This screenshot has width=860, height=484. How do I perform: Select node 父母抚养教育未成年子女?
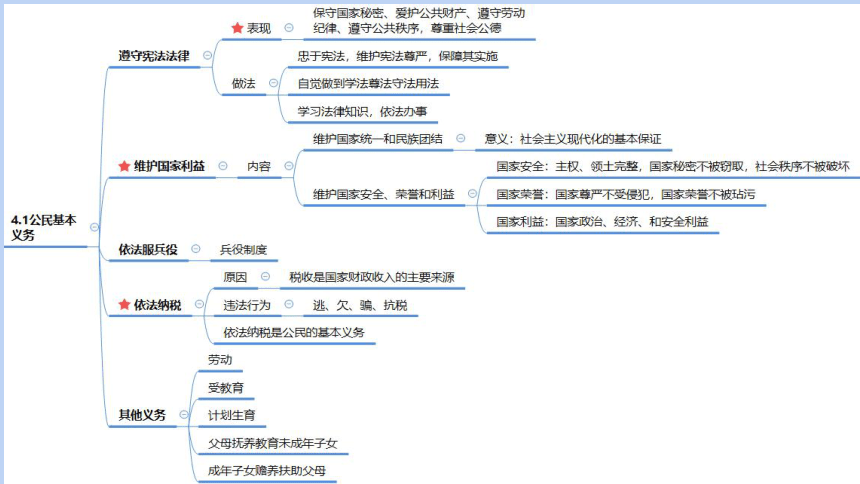[273, 443]
